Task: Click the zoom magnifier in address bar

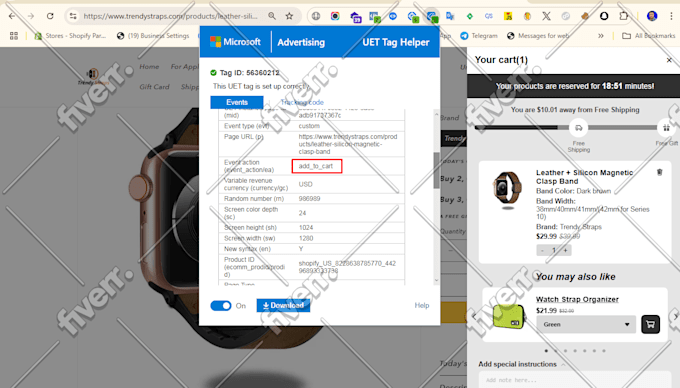Action: [272, 16]
